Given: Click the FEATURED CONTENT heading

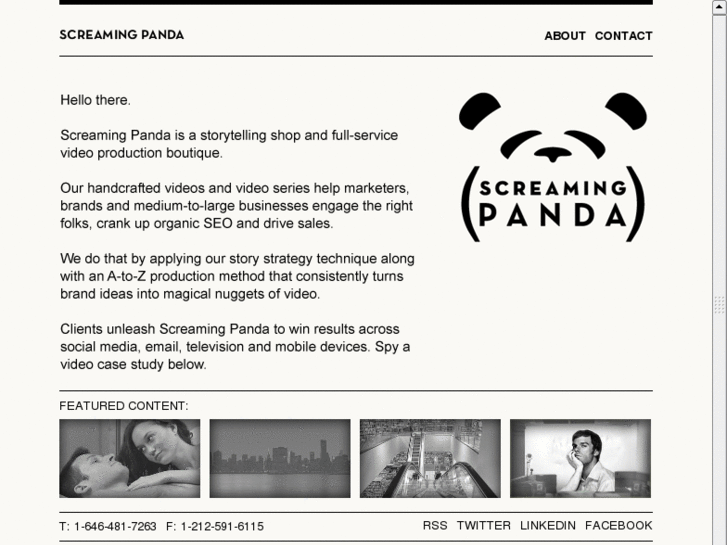Looking at the screenshot, I should pos(124,406).
